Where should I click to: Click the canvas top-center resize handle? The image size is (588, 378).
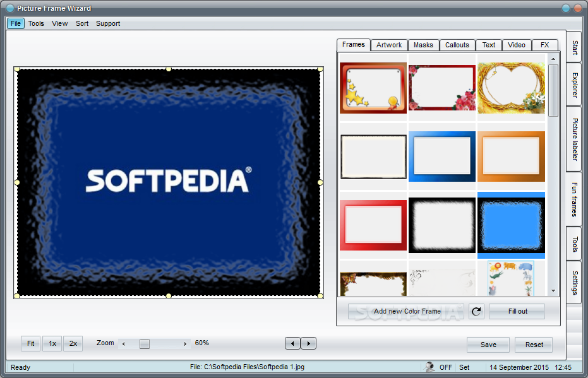[169, 69]
